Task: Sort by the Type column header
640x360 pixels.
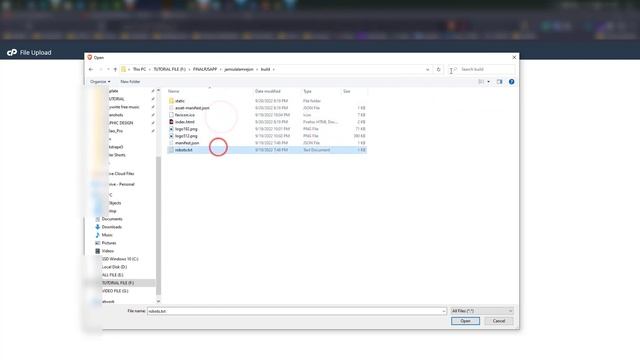Action: 307,91
